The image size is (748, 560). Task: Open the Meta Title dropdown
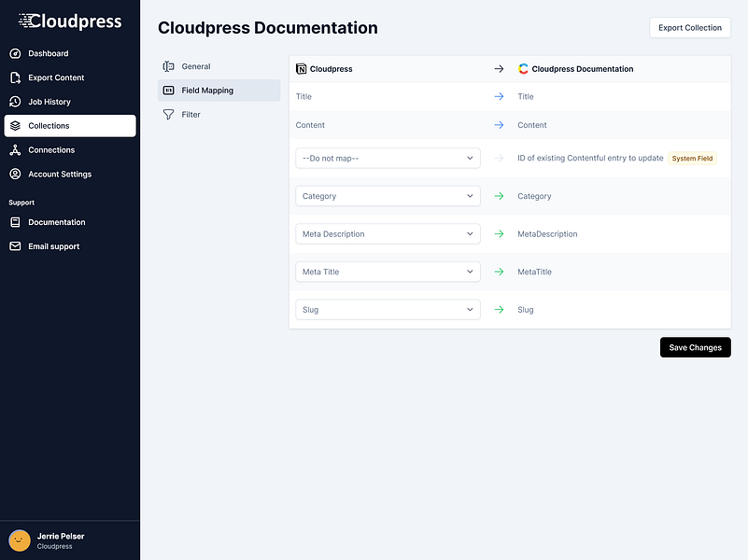(388, 272)
